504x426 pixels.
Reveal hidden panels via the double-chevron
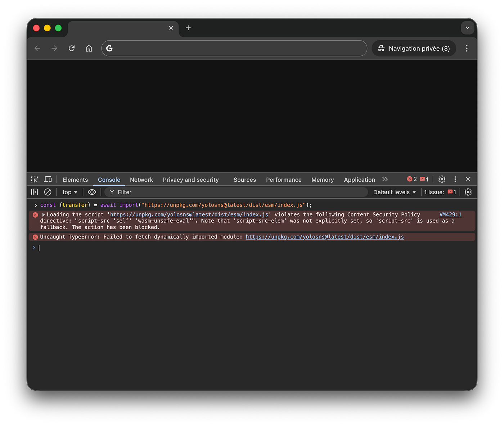point(385,179)
